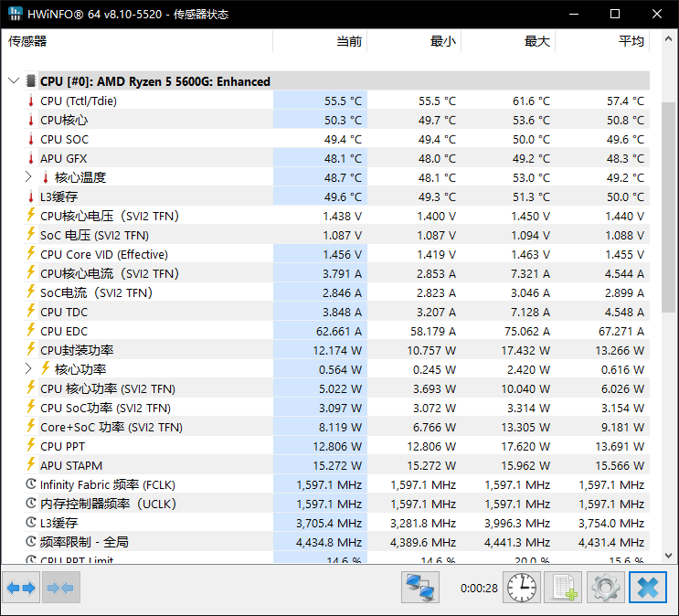Click thermometer icon beside CPU (Tctl/Tdie)
679x616 pixels.
click(31, 101)
